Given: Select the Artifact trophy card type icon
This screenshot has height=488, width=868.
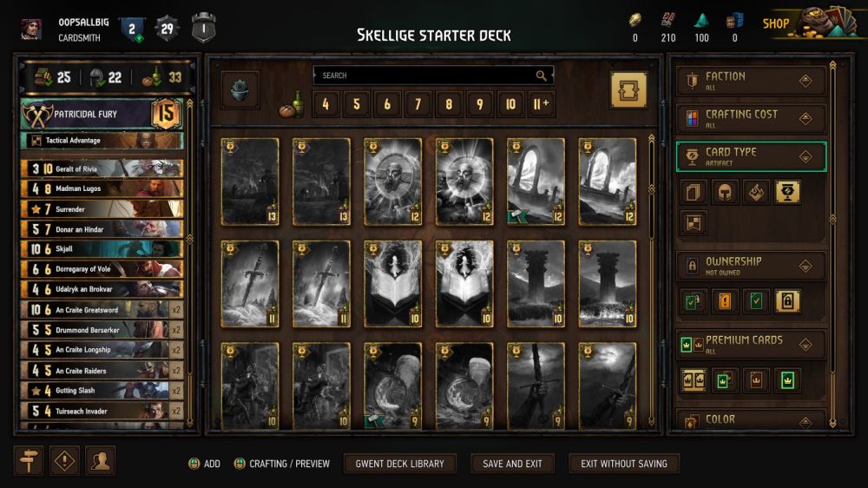Looking at the screenshot, I should pyautogui.click(x=787, y=192).
